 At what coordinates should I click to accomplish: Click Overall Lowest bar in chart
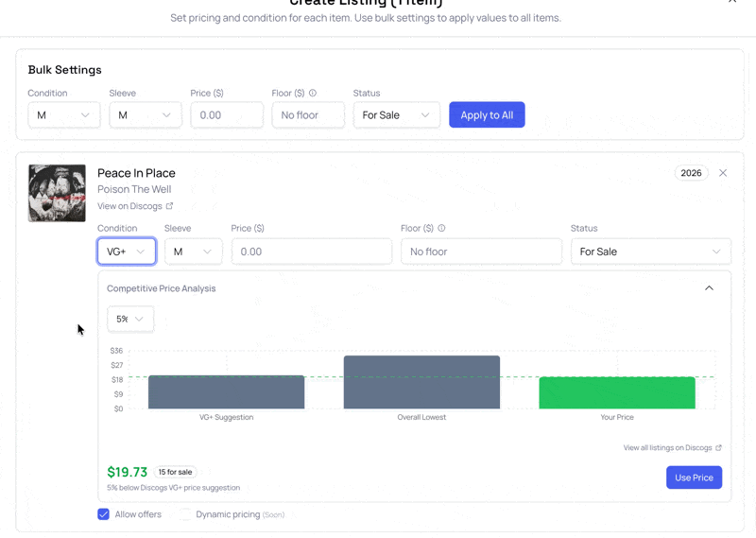pos(421,382)
